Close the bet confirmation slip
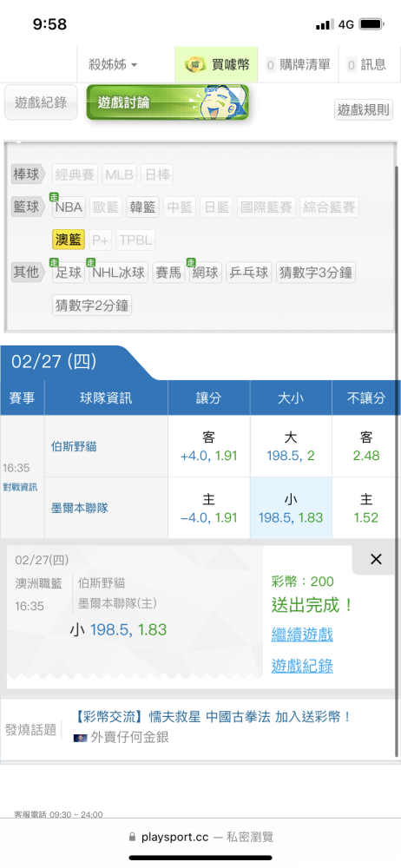 tap(376, 560)
